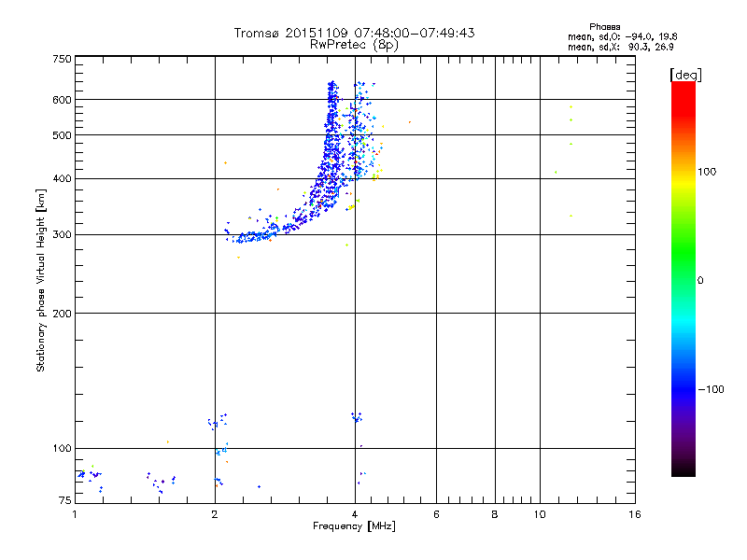The width and height of the screenshot is (747, 560).
Task: Click the plot title "Tromsø 20151109 07:48:00-07:49:43"
Action: (x=354, y=33)
